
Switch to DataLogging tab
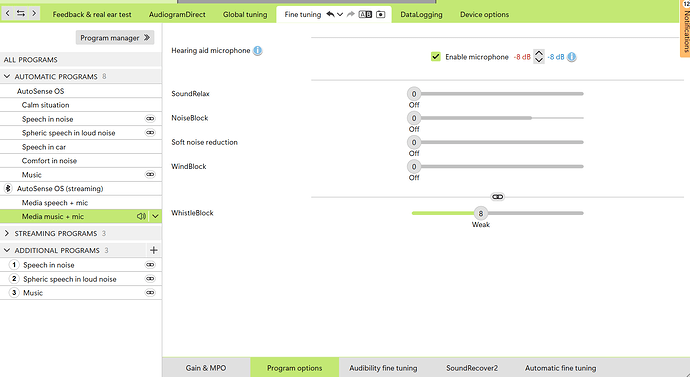pos(421,14)
